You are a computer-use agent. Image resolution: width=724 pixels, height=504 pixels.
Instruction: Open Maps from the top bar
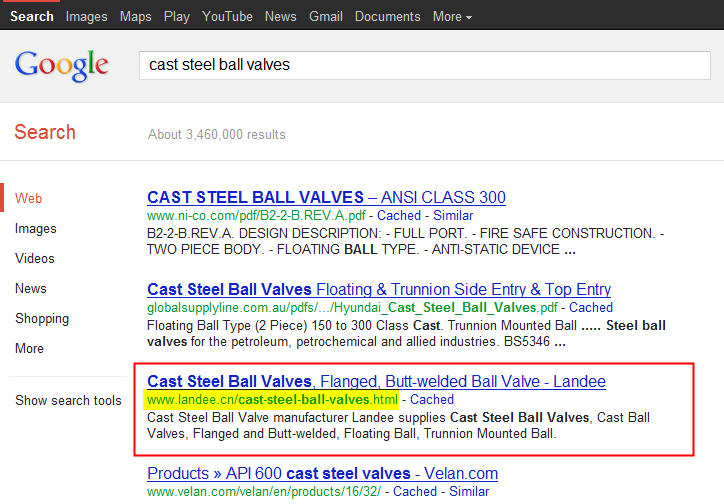(x=135, y=17)
